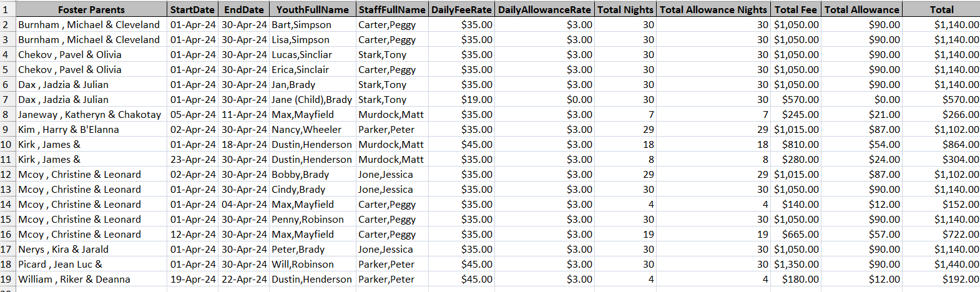
Task: Click the $1,350.00 total fee cell
Action: coord(796,265)
